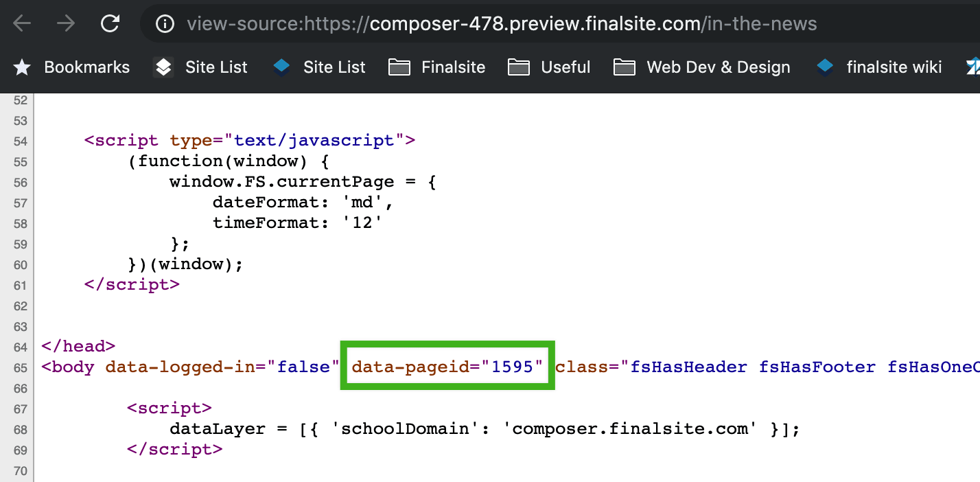Click the (function(window) { line
The image size is (980, 482).
[229, 161]
